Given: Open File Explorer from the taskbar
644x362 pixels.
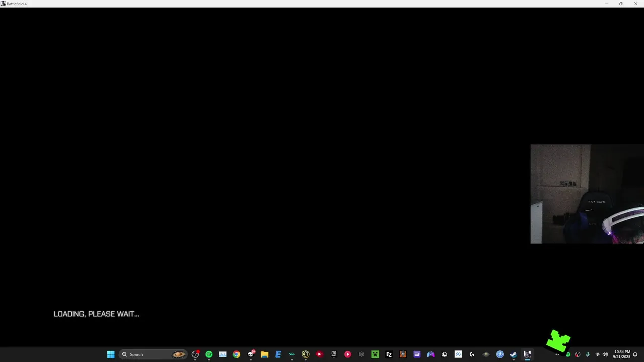Looking at the screenshot, I should pos(264,354).
